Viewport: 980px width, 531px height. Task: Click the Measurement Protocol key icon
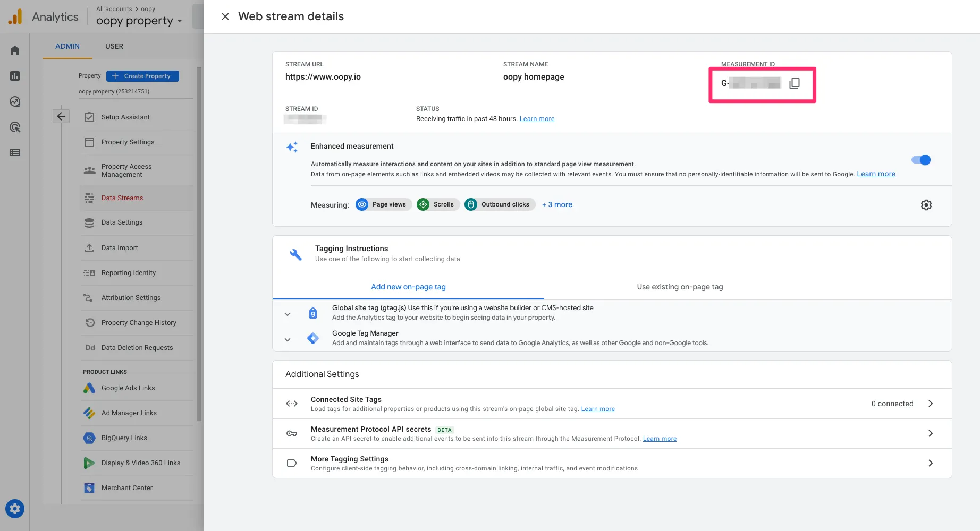point(292,433)
